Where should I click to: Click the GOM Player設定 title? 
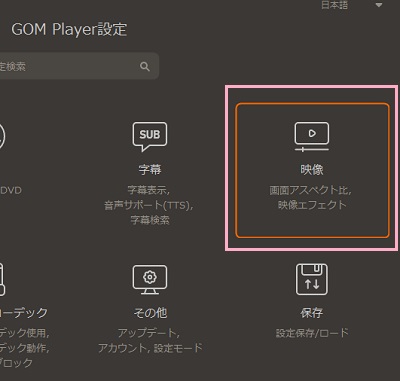pos(69,29)
